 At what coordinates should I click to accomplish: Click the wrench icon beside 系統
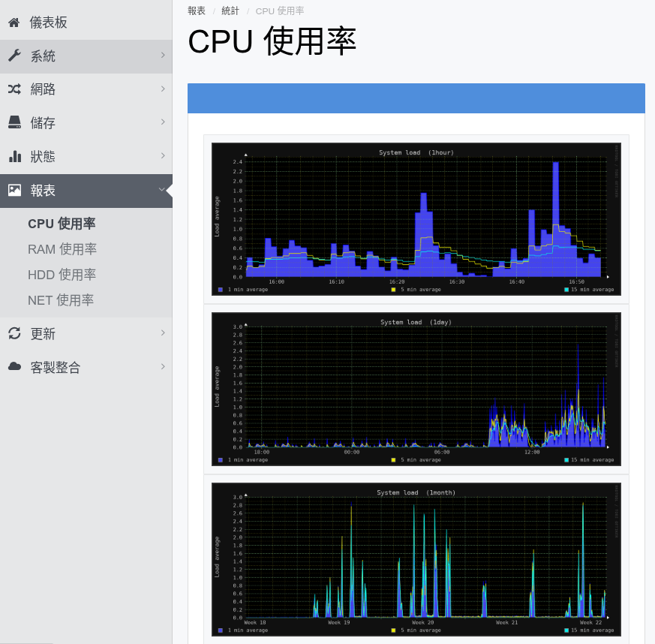[14, 56]
